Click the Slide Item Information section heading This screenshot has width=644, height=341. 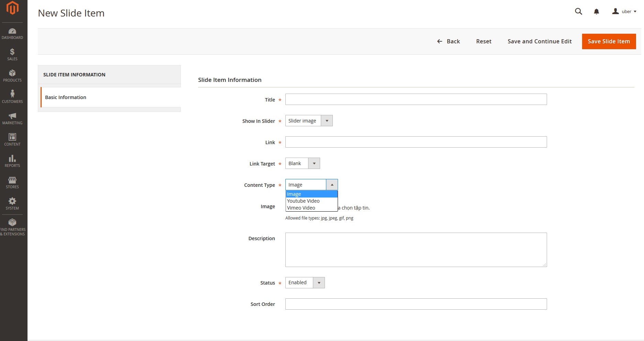(x=230, y=80)
